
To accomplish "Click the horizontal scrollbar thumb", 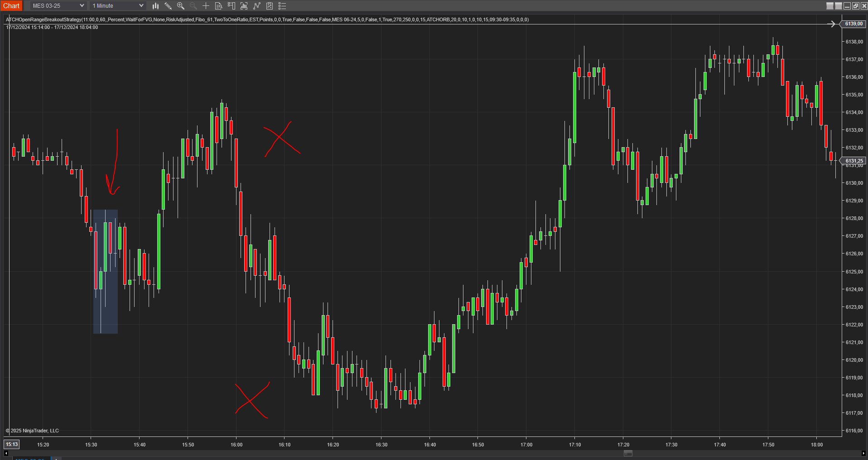I will [628, 453].
